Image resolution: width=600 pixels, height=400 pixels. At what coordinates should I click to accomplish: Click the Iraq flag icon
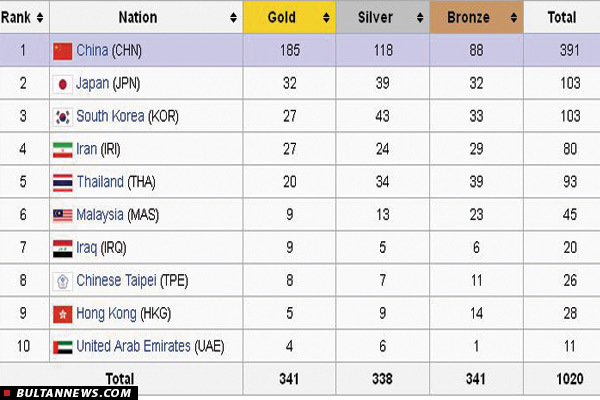pyautogui.click(x=63, y=248)
